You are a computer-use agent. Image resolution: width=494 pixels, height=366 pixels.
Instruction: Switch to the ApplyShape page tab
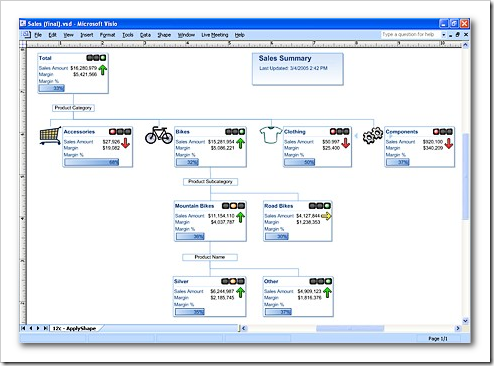tap(74, 328)
